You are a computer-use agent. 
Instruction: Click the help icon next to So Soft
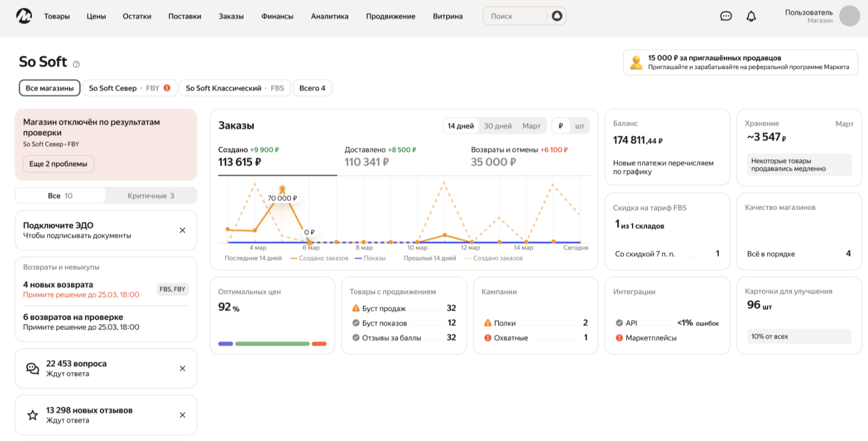(x=76, y=64)
